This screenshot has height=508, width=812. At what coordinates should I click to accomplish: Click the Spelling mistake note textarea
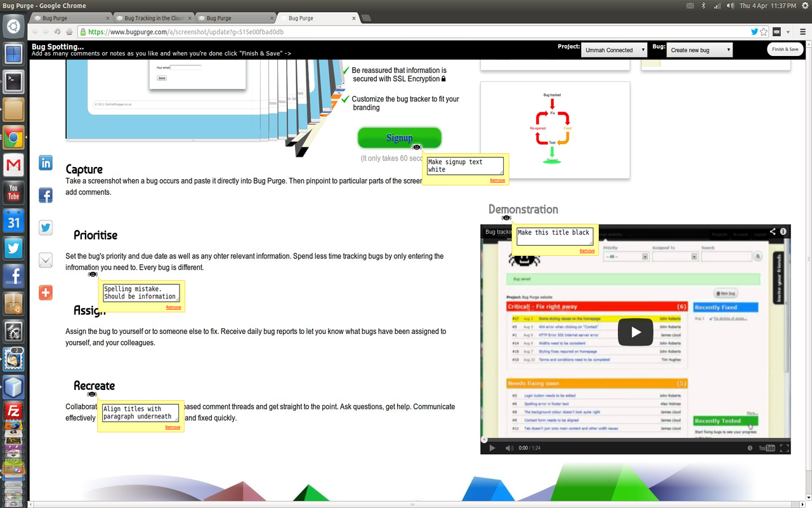(x=141, y=293)
